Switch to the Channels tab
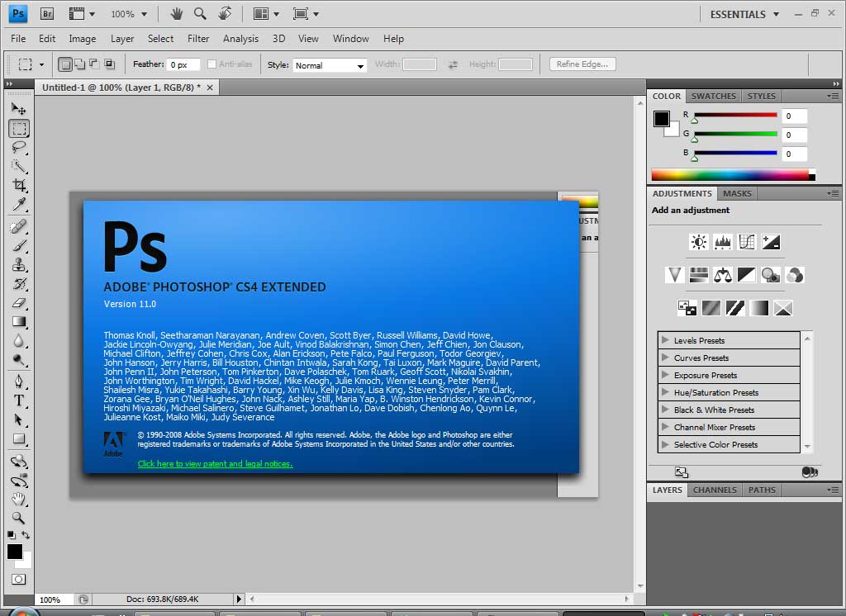 point(715,490)
